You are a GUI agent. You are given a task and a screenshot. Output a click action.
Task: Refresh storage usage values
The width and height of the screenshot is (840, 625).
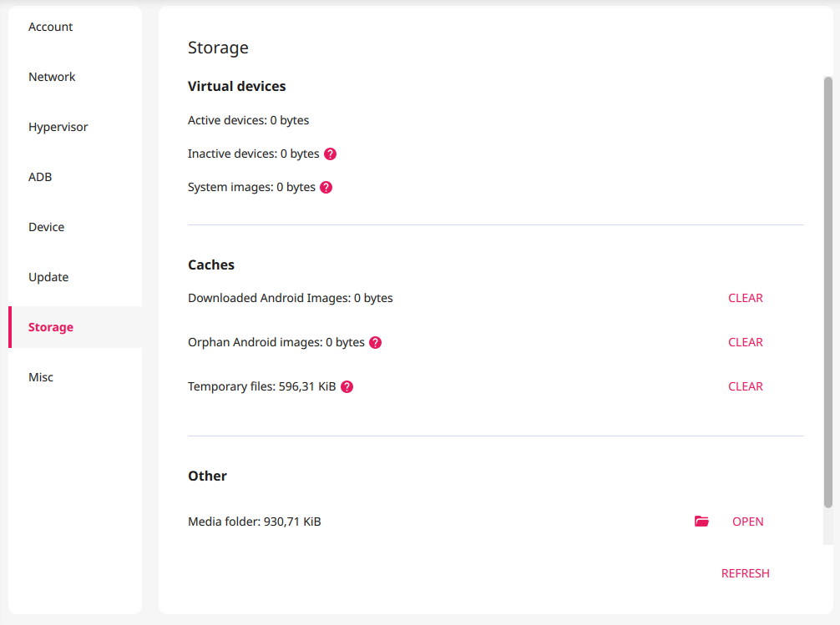[x=745, y=573]
